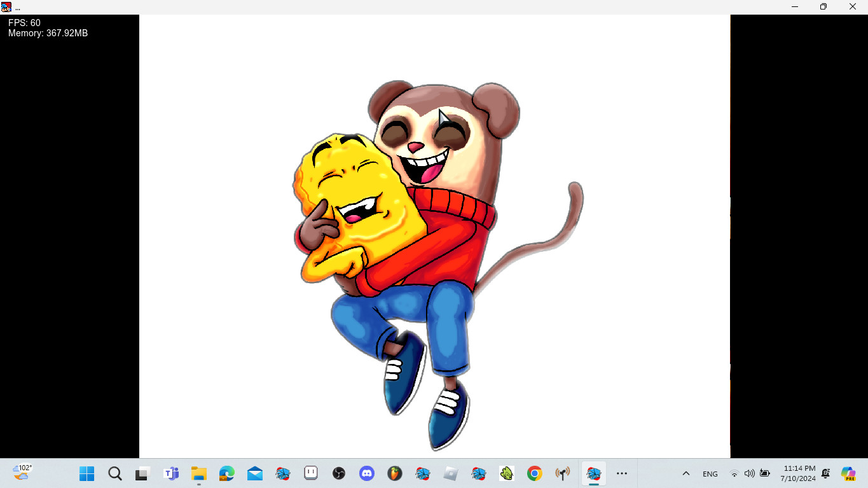Viewport: 868px width, 488px height.
Task: Open the weather widget showing 102°
Action: 22,472
